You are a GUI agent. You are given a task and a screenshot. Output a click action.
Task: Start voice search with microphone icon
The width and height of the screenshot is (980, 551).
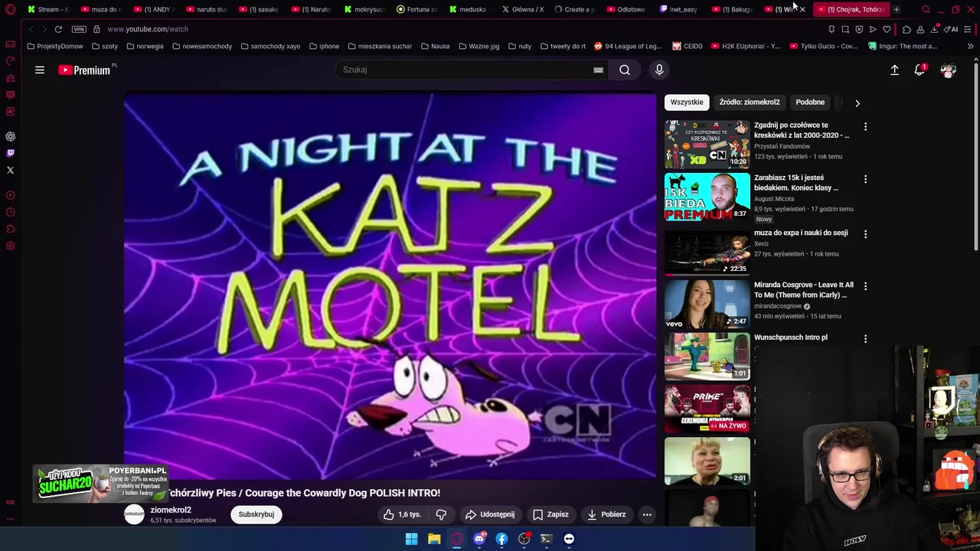point(659,70)
